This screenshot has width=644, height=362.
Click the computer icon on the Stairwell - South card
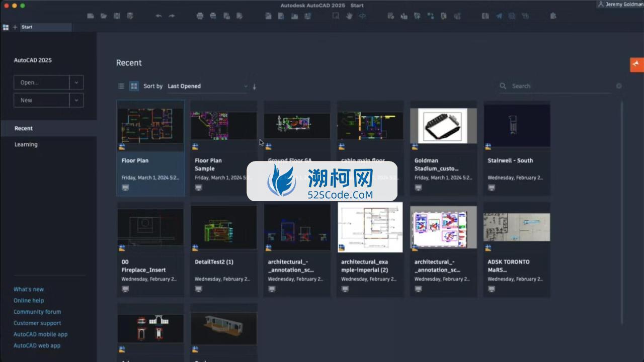pyautogui.click(x=492, y=188)
